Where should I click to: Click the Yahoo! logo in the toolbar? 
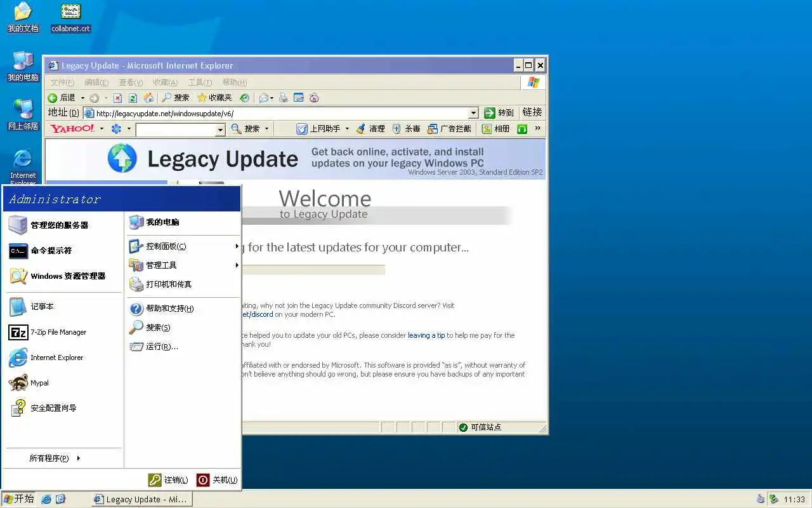tap(73, 128)
